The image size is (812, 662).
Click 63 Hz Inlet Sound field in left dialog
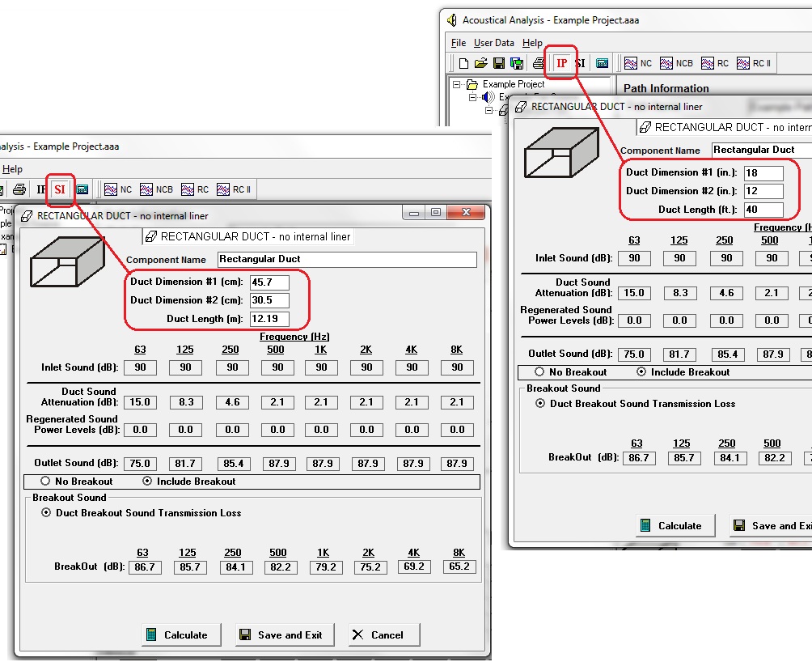click(x=141, y=367)
